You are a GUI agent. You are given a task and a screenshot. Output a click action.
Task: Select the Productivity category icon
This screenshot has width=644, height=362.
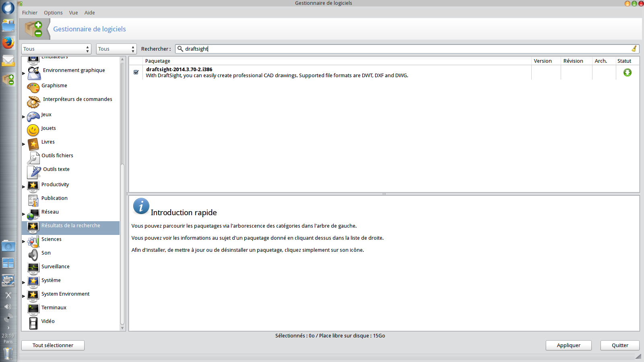click(33, 186)
